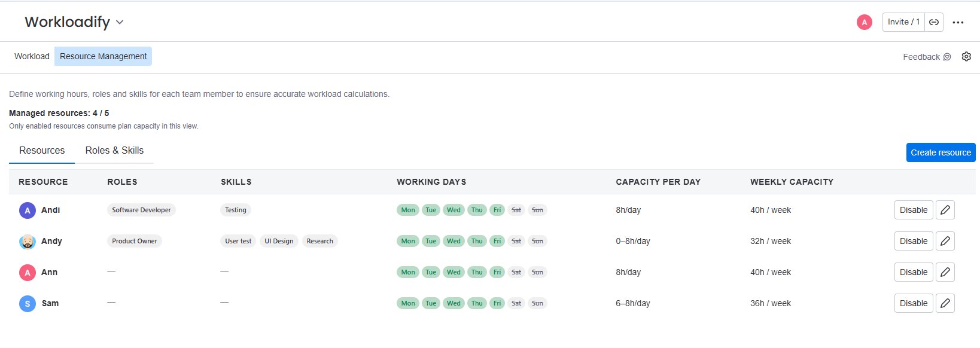Click the pencil edit icon for Ann

(x=945, y=272)
